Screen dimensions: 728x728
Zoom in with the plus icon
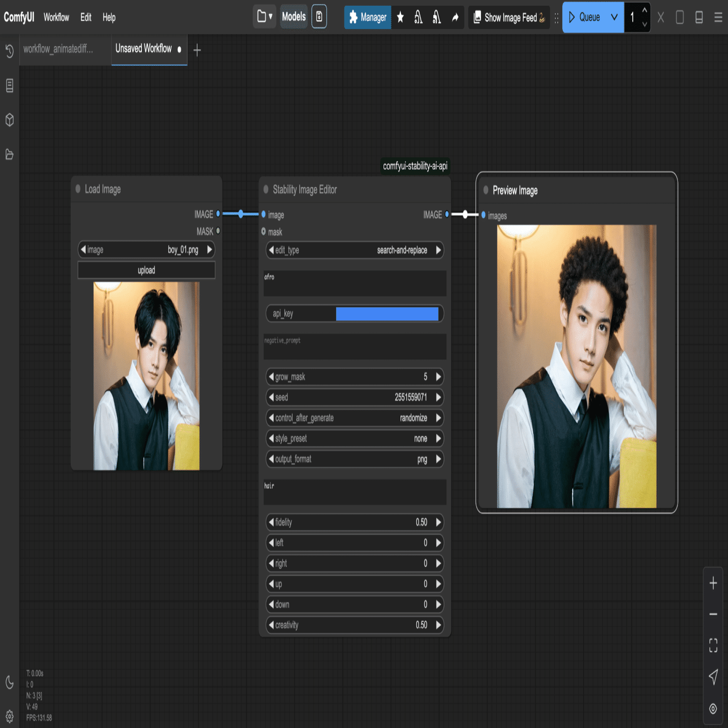click(713, 583)
